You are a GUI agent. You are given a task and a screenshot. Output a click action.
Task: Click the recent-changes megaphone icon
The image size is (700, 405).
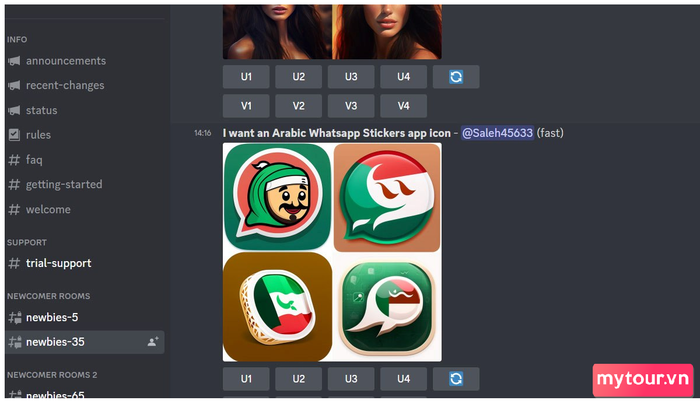pyautogui.click(x=14, y=85)
